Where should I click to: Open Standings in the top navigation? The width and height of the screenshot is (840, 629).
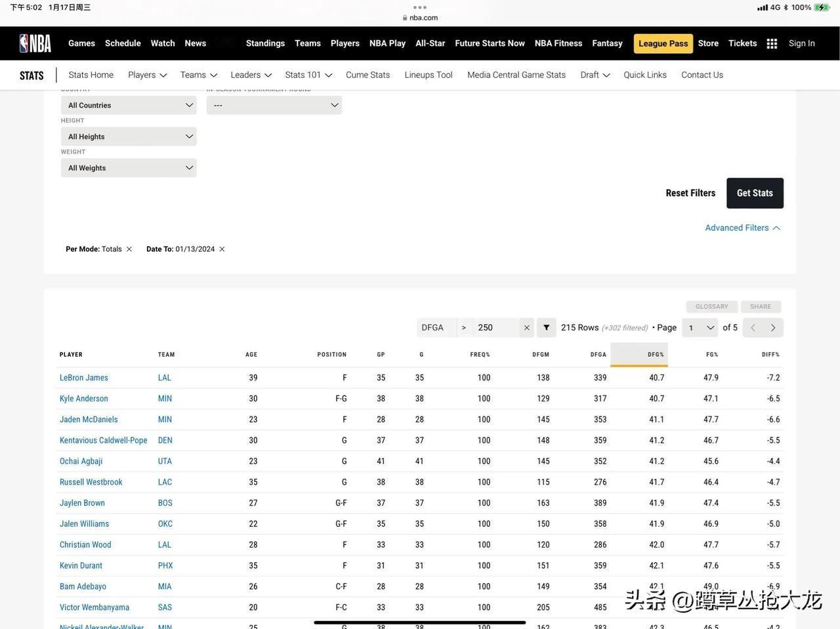pyautogui.click(x=266, y=43)
